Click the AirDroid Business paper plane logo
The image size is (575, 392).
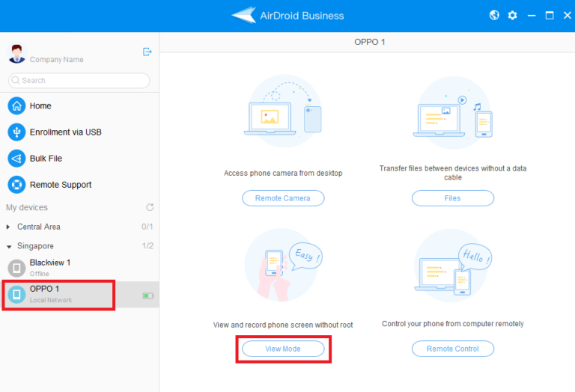pos(244,15)
